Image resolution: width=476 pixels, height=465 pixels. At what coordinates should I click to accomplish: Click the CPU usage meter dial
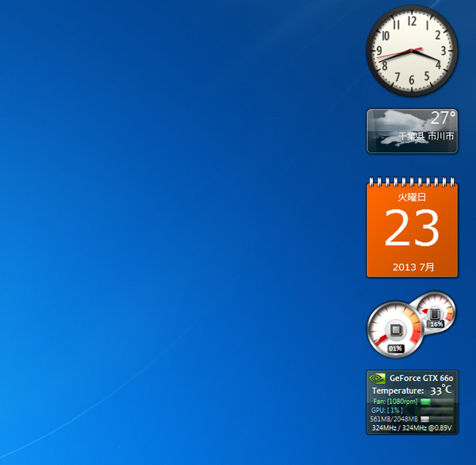pyautogui.click(x=395, y=329)
